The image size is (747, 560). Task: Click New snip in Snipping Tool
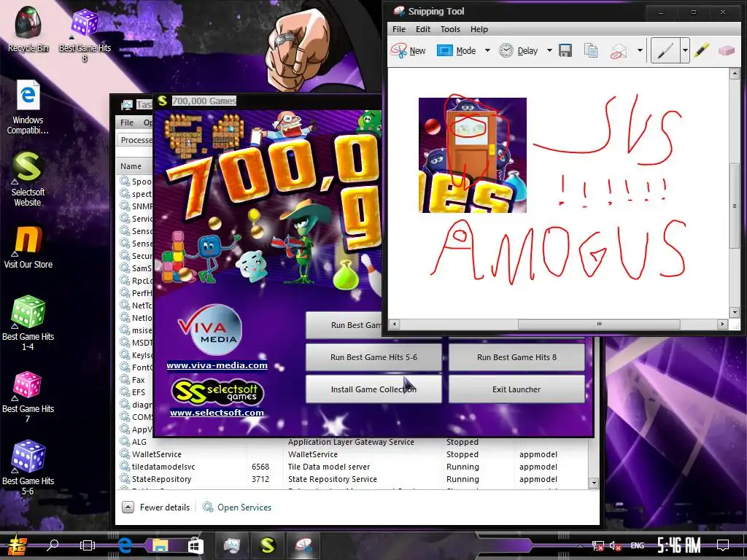[x=409, y=50]
